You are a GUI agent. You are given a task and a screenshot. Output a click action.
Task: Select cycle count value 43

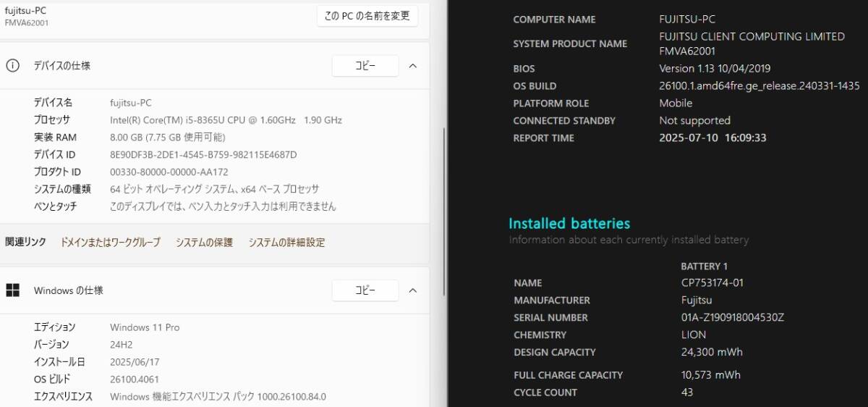point(686,393)
